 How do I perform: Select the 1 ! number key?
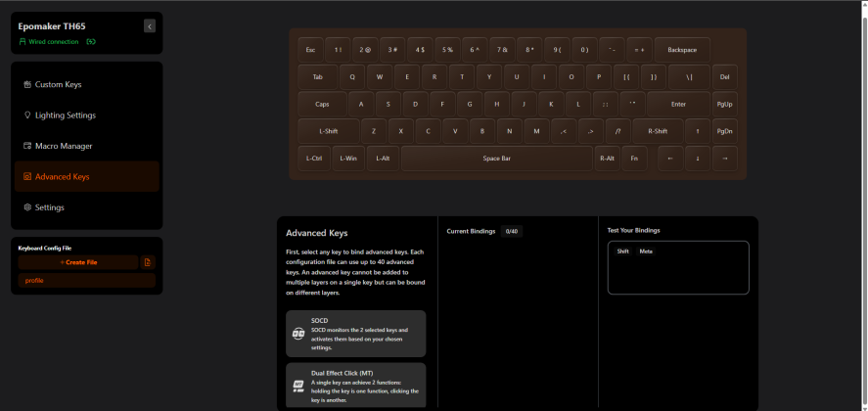338,50
